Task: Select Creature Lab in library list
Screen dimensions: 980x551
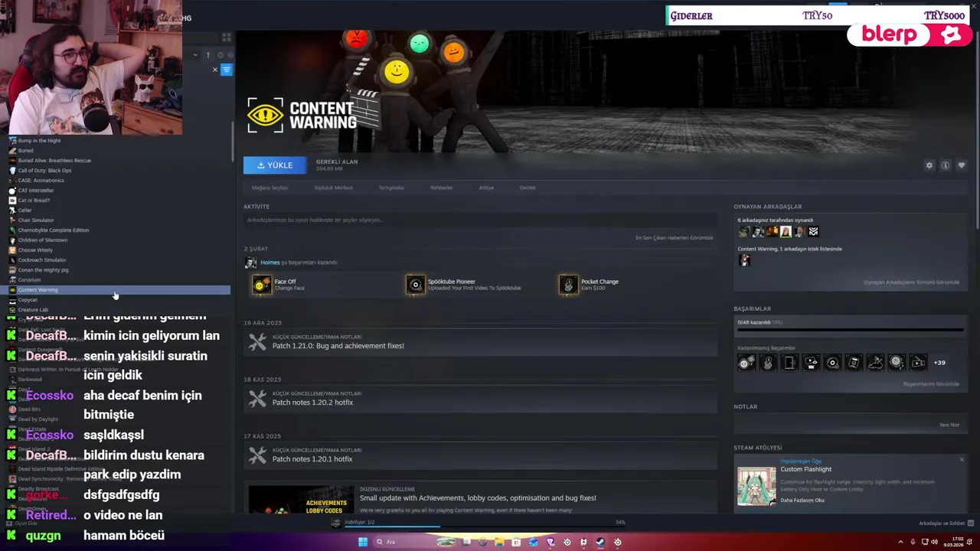Action: coord(33,310)
